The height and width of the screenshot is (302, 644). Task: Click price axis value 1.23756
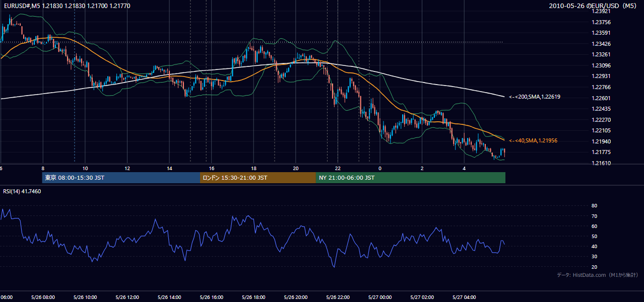pyautogui.click(x=601, y=22)
